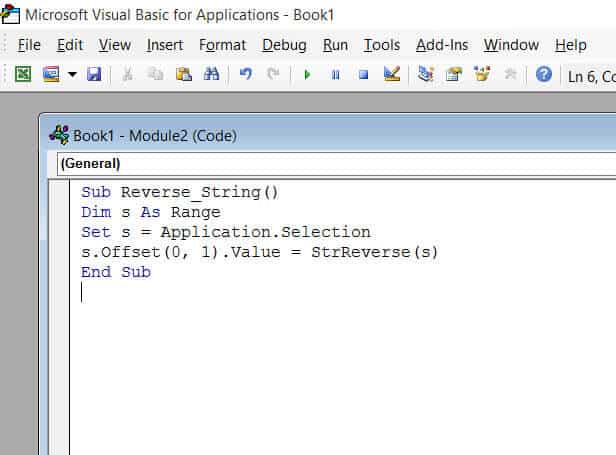
Task: Open the Run menu
Action: point(336,45)
